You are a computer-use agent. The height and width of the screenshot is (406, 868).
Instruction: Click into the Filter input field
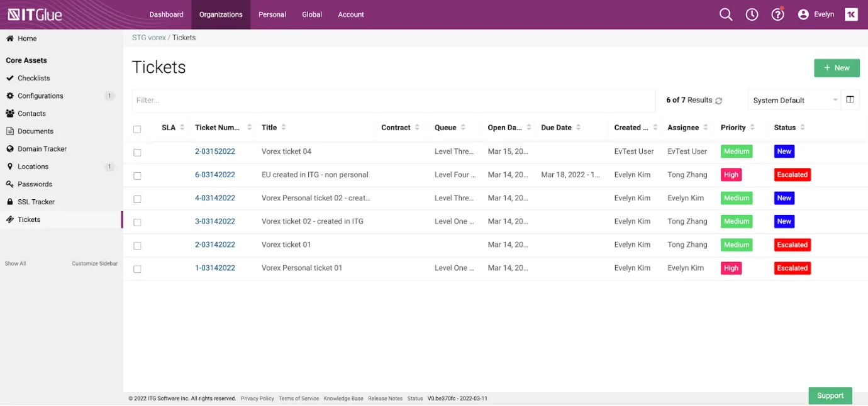click(x=393, y=101)
